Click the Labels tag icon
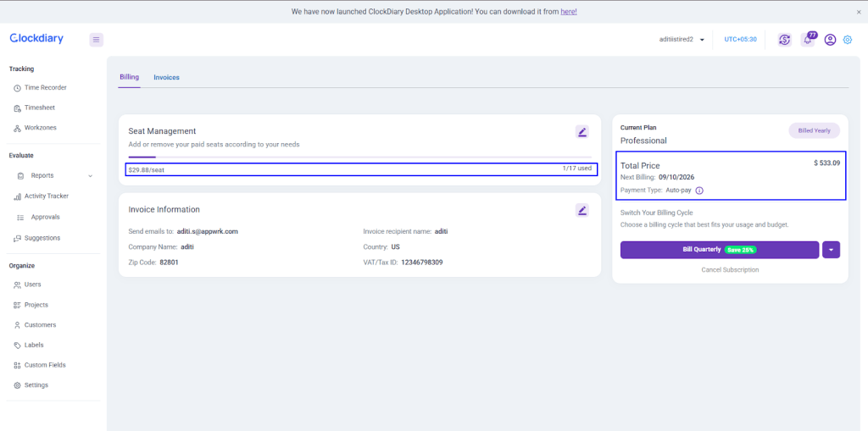 pos(17,345)
